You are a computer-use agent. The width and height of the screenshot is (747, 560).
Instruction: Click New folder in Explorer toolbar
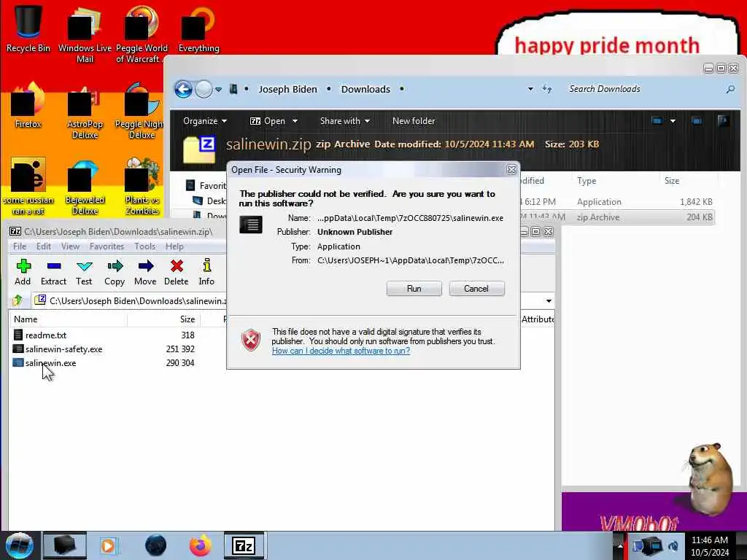click(x=414, y=121)
